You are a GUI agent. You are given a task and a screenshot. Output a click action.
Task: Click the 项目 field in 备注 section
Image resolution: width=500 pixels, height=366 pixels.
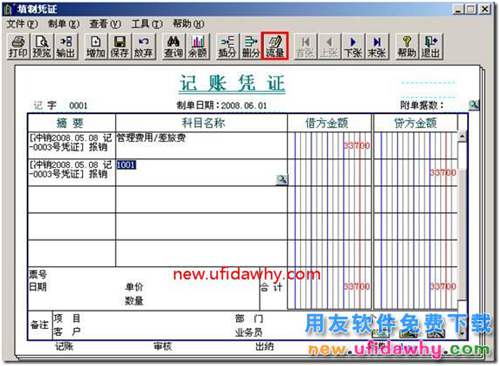pyautogui.click(x=67, y=318)
